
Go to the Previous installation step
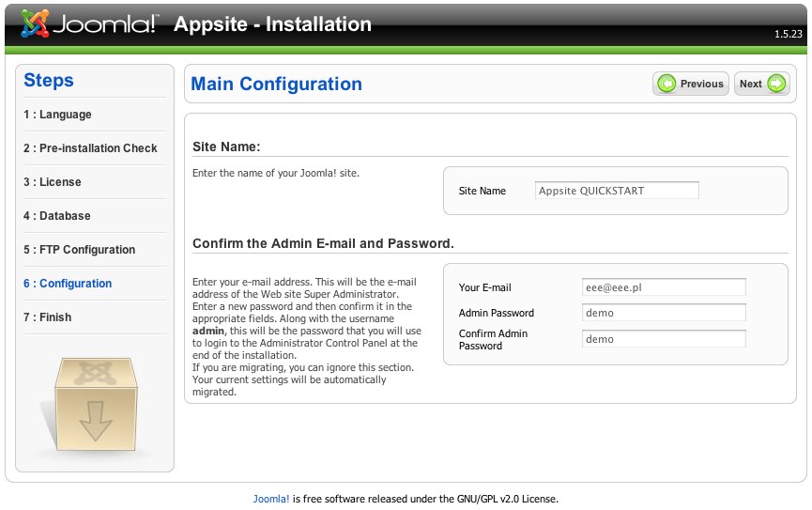690,84
